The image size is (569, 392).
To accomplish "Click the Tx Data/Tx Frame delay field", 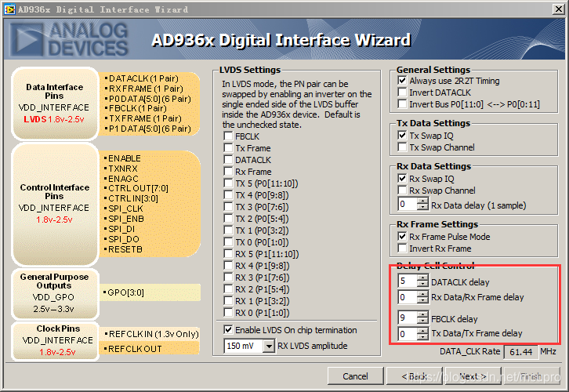I will tap(407, 334).
